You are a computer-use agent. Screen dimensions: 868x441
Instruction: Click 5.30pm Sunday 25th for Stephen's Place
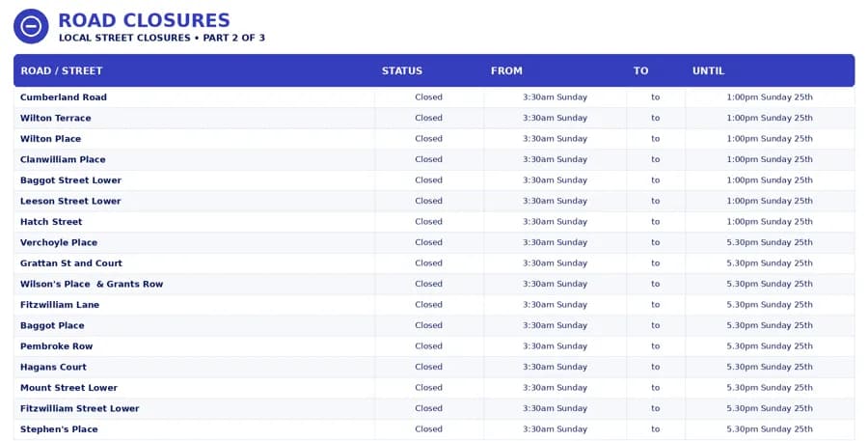(x=770, y=429)
